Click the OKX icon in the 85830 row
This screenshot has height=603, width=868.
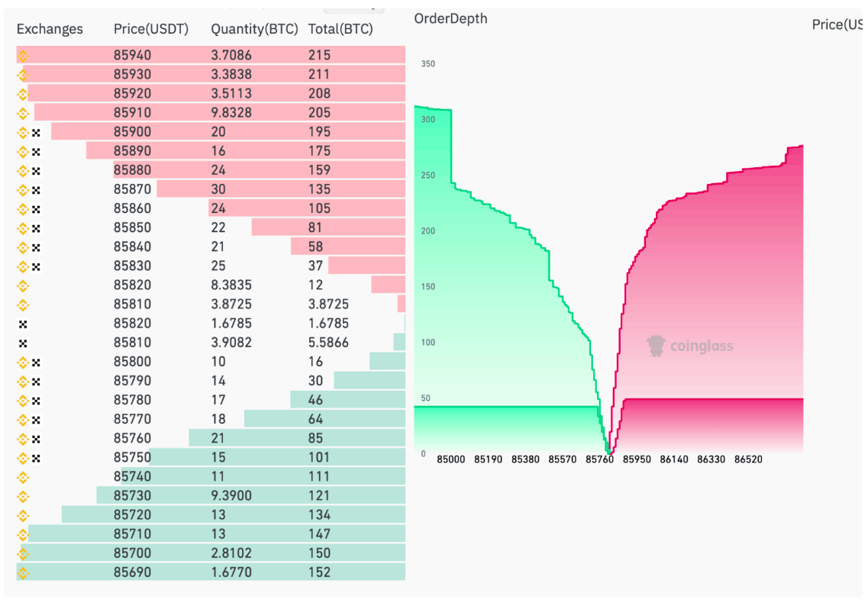pos(36,266)
